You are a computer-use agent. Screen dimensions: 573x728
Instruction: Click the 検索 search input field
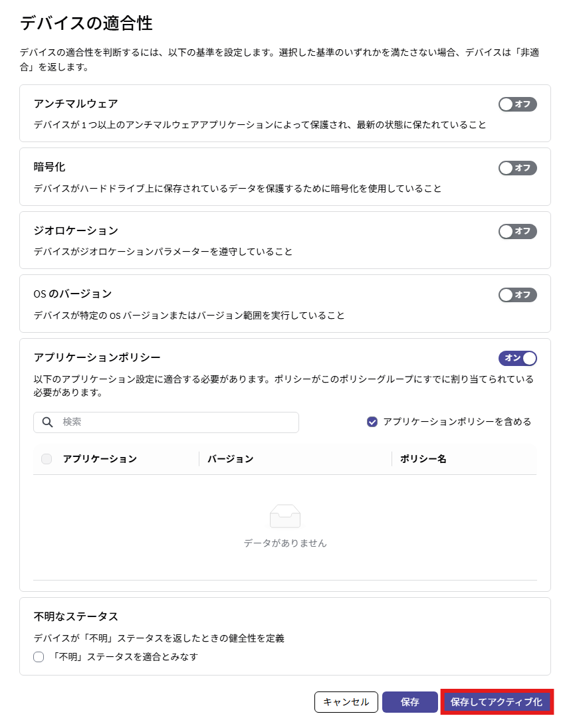[x=166, y=422]
